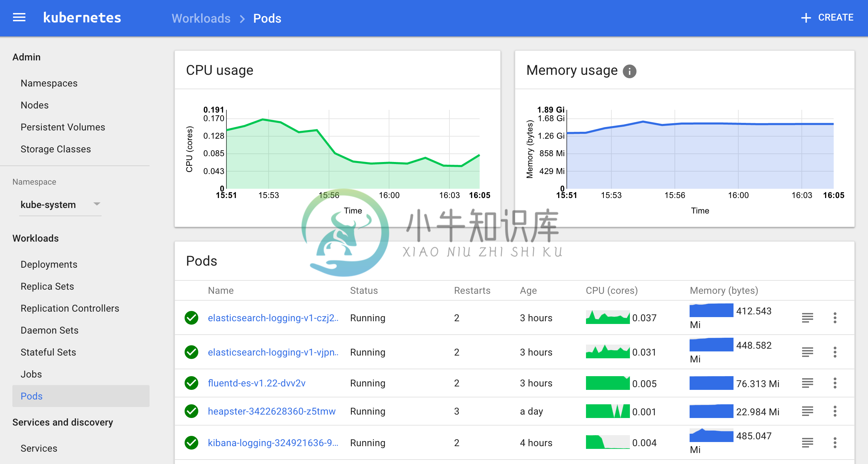Click the plus icon beside CREATE
The height and width of the screenshot is (464, 868).
[x=806, y=18]
